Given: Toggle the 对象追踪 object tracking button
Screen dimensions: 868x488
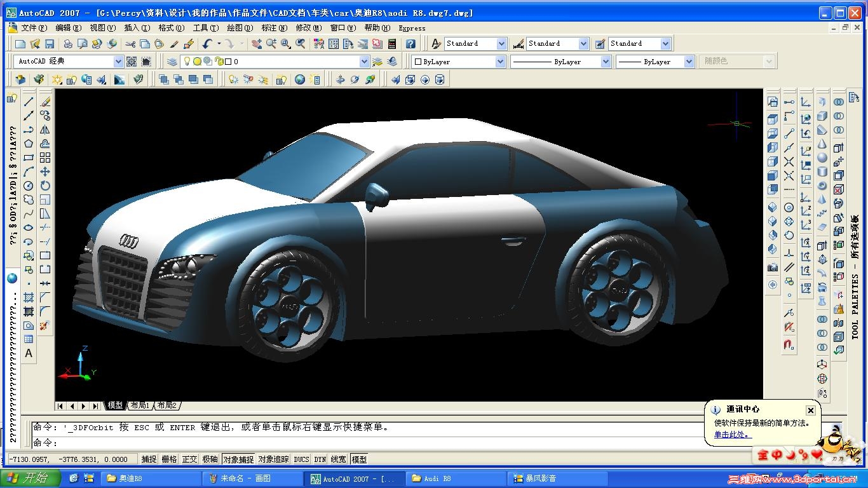Looking at the screenshot, I should point(274,459).
